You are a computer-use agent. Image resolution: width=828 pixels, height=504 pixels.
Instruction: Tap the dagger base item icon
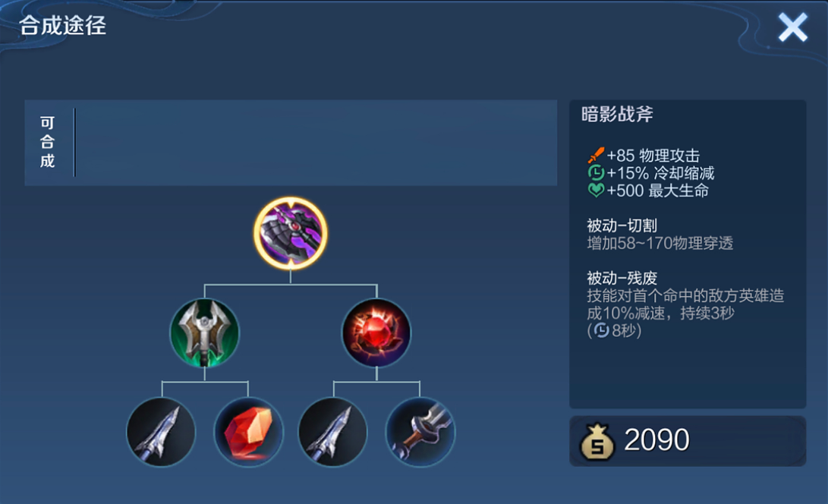pos(420,432)
